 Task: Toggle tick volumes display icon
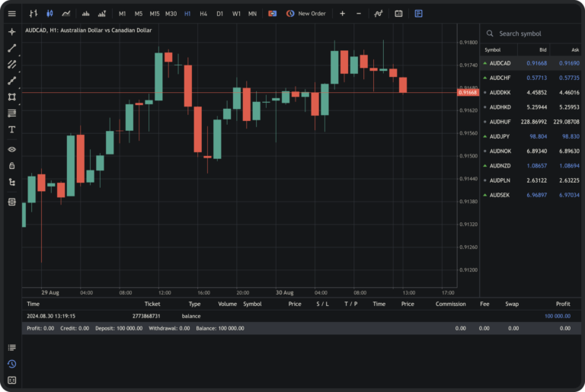coord(86,14)
